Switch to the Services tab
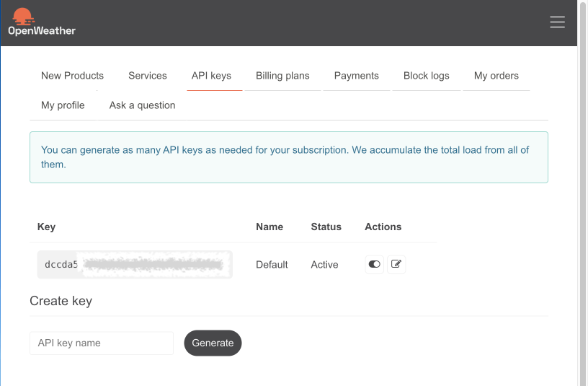Image resolution: width=588 pixels, height=386 pixels. pos(148,76)
